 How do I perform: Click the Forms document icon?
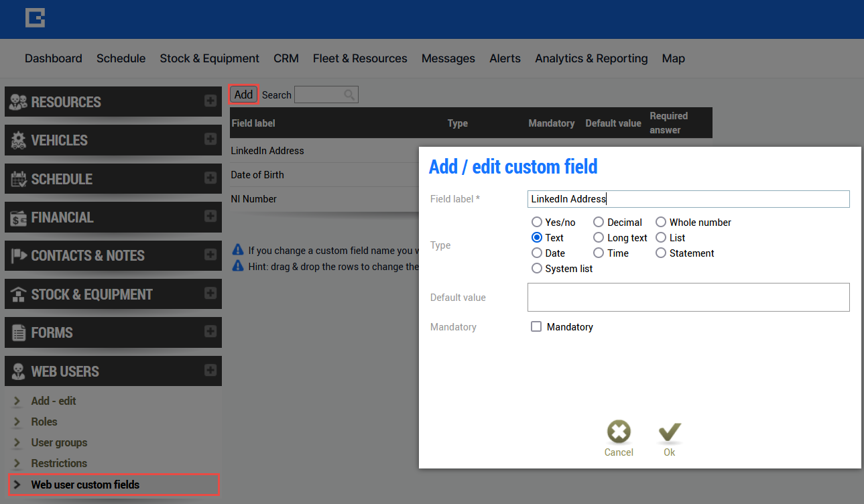pyautogui.click(x=19, y=333)
